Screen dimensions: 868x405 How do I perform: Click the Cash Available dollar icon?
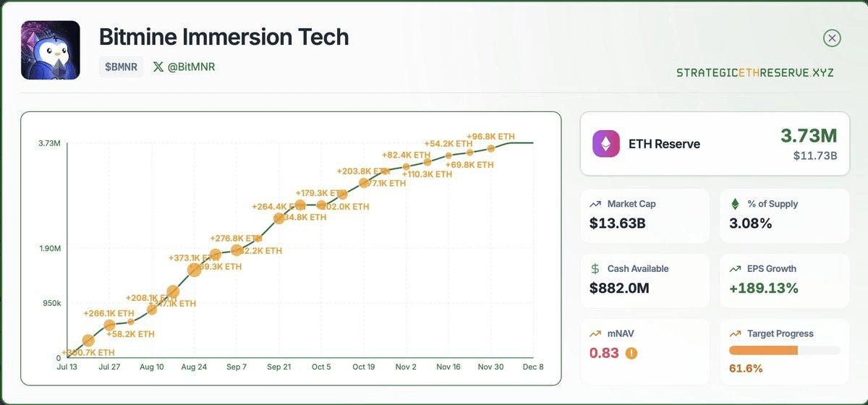595,269
